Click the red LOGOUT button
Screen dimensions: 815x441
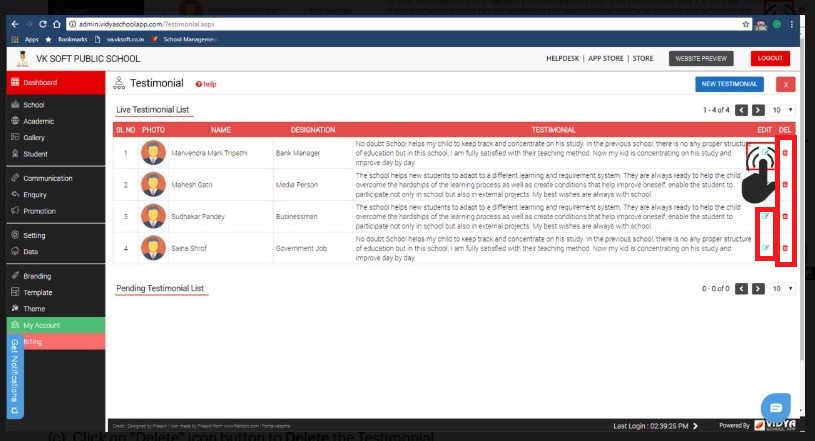click(x=770, y=58)
